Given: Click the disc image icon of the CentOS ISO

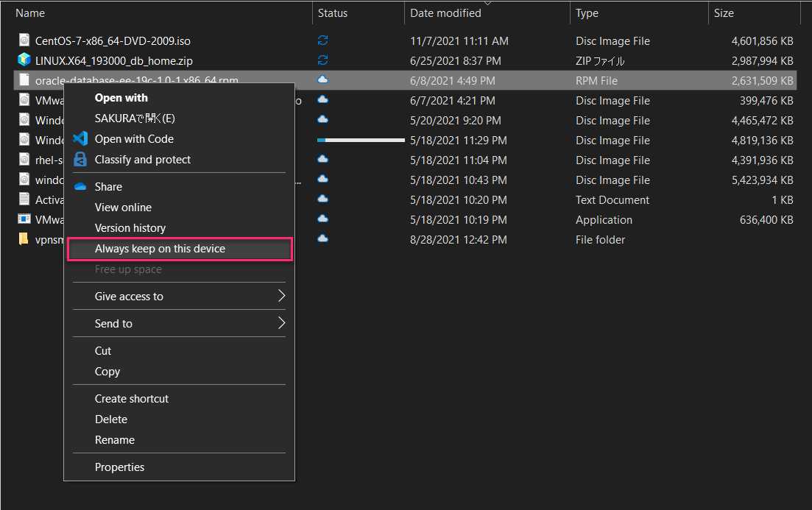Looking at the screenshot, I should point(24,40).
